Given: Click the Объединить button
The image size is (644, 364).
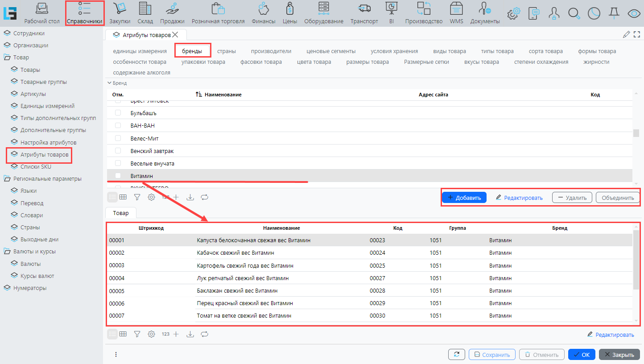Looking at the screenshot, I should click(x=617, y=198).
